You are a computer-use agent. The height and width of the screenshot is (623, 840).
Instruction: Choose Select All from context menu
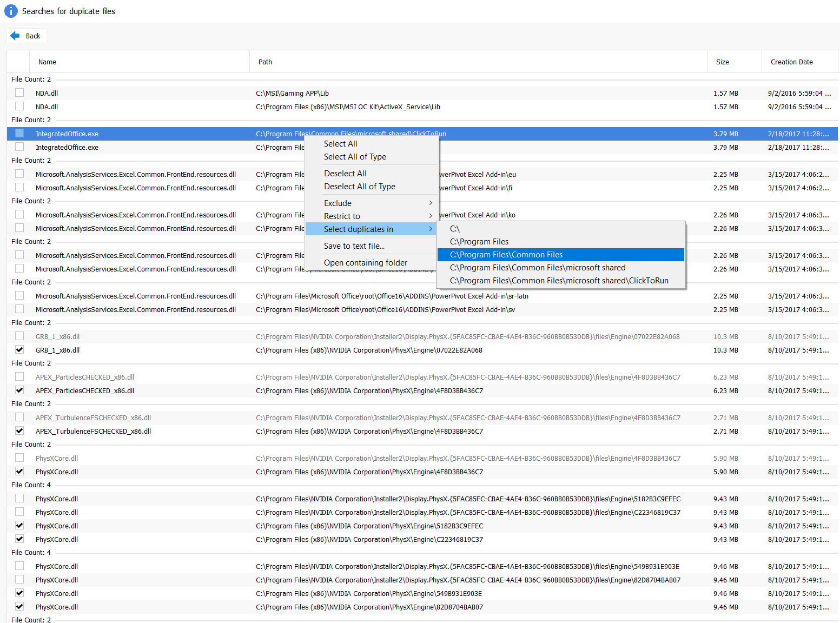(x=341, y=144)
